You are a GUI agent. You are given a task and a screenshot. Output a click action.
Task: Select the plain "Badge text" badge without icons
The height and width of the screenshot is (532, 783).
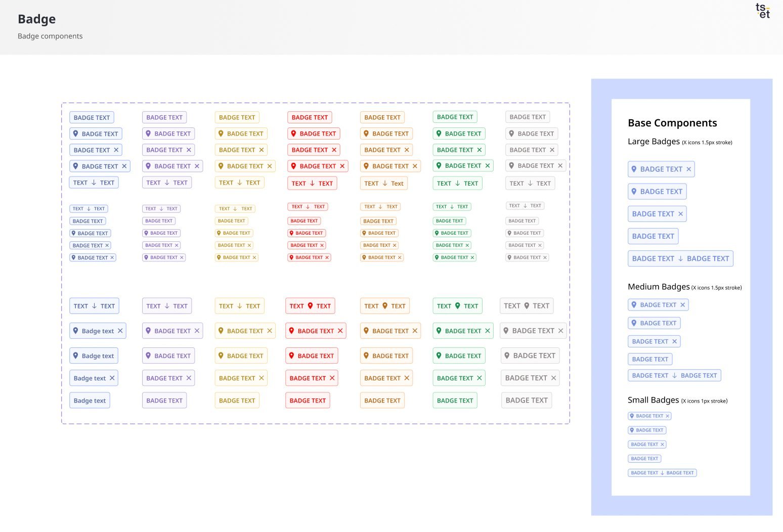[x=90, y=401]
